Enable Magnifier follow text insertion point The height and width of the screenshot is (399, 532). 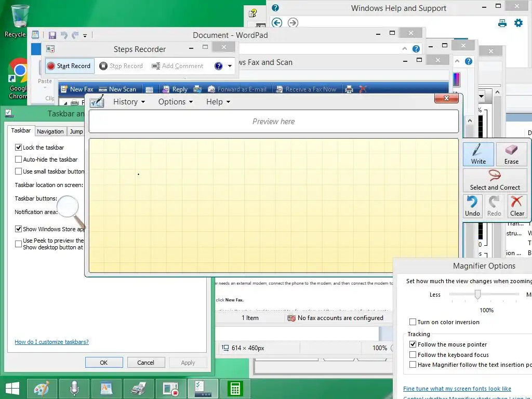(413, 365)
